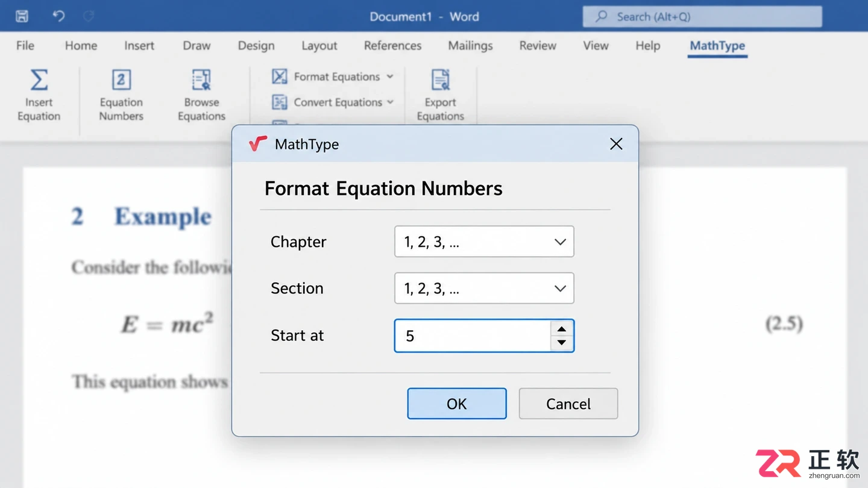Click the equation number (2.5) in document
The image size is (868, 488).
(784, 324)
